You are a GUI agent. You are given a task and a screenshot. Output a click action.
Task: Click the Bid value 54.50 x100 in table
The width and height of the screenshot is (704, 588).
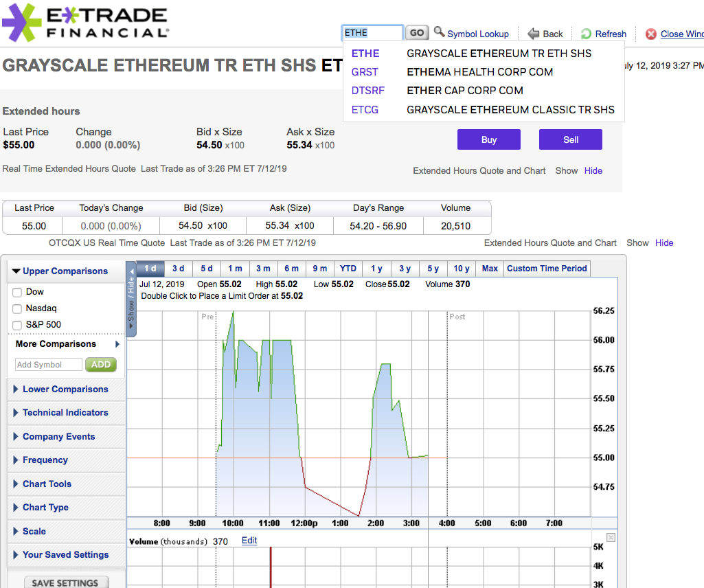(203, 225)
